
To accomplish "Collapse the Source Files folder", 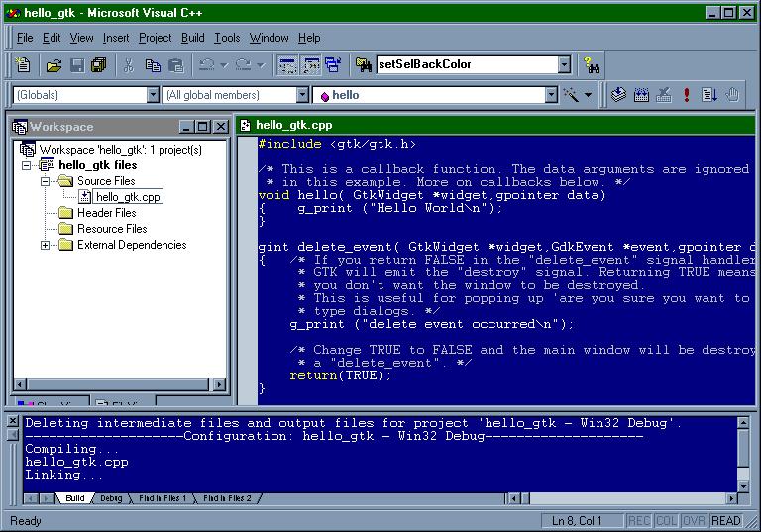I will [46, 181].
